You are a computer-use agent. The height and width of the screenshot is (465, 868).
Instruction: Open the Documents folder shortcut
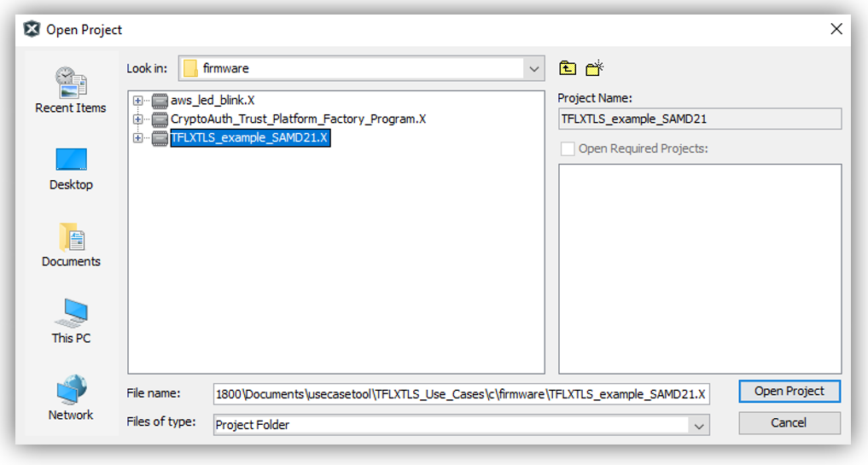[71, 244]
